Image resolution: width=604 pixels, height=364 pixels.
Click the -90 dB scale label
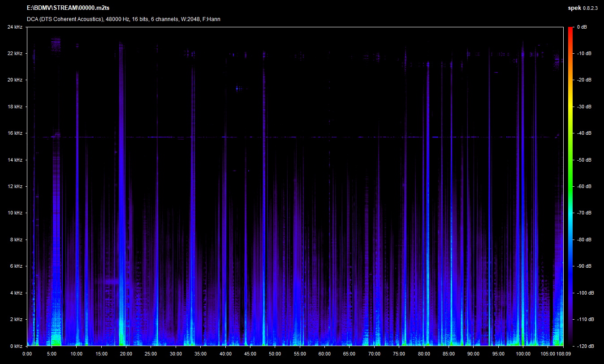[584, 266]
